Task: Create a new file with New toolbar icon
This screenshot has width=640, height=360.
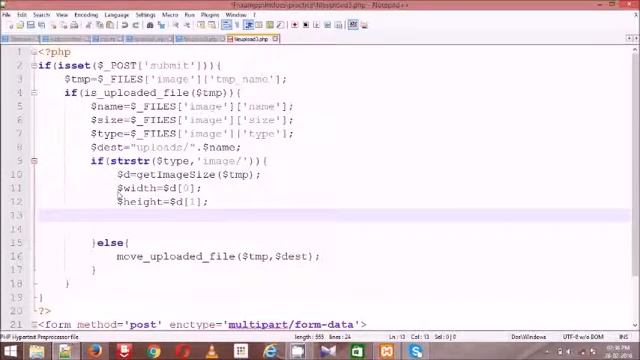Action: pyautogui.click(x=11, y=25)
